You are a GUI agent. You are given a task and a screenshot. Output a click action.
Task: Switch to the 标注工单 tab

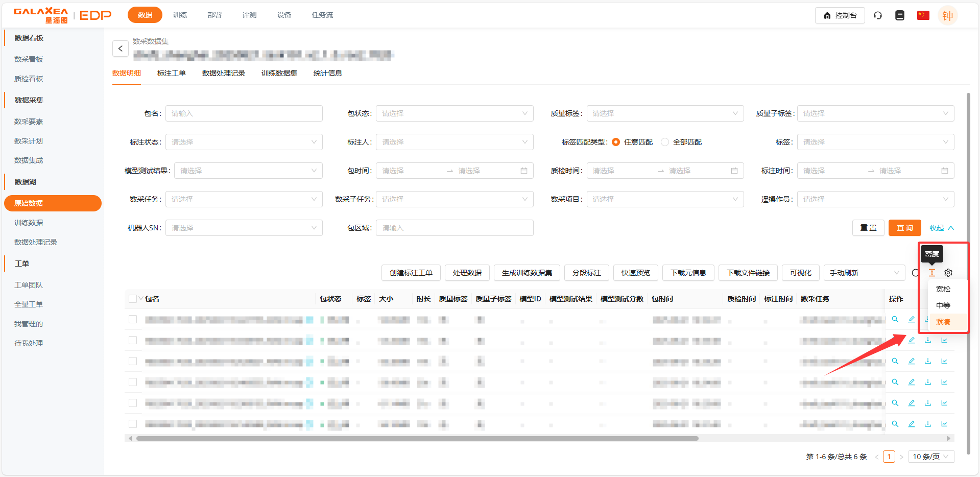coord(172,73)
